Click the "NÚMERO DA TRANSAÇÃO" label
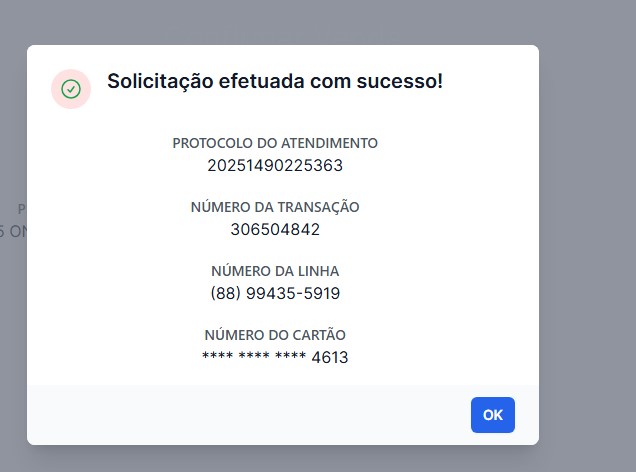636x472 pixels. click(x=275, y=207)
